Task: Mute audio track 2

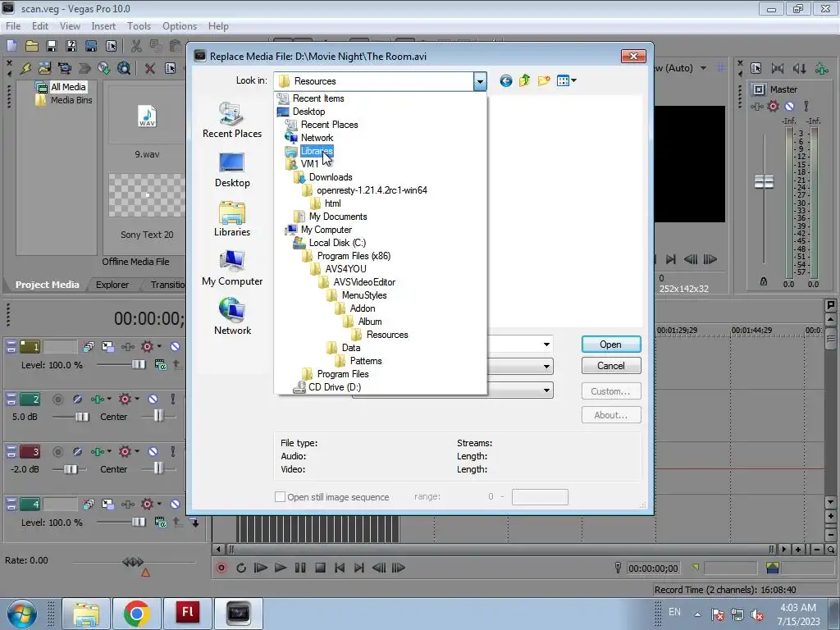Action: (x=153, y=399)
